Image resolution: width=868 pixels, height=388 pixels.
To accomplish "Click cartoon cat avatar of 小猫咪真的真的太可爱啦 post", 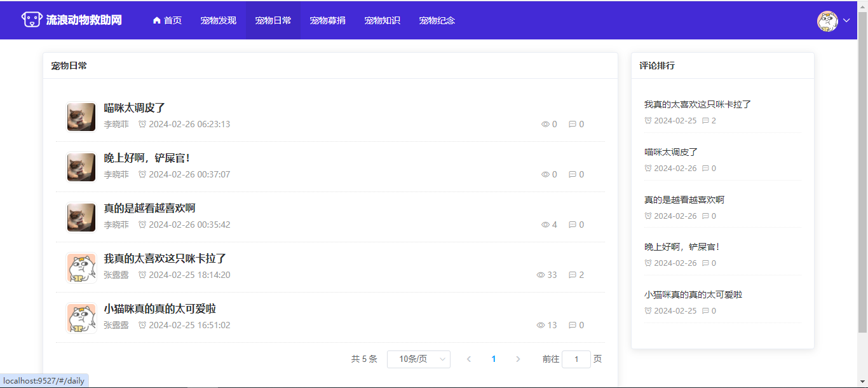I will (81, 318).
